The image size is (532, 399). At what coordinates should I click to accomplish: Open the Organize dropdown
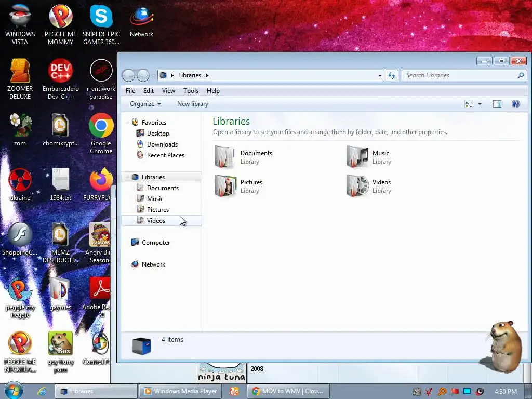pyautogui.click(x=145, y=104)
